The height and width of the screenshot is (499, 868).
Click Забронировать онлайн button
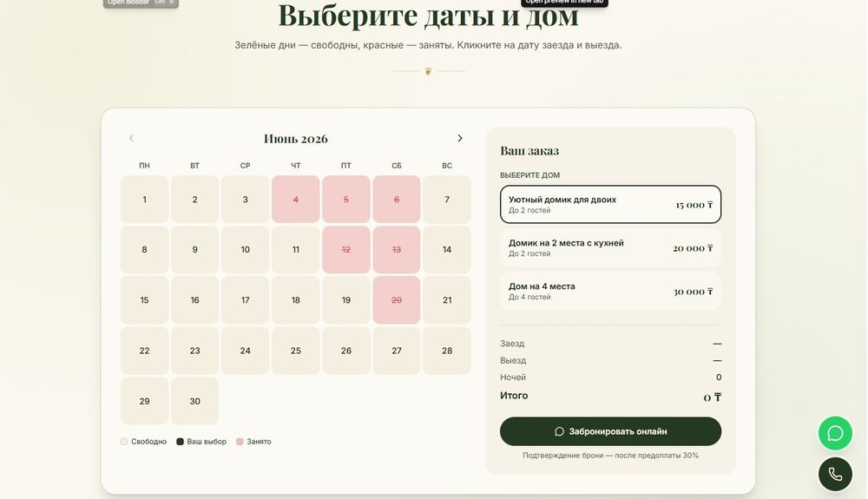(610, 431)
